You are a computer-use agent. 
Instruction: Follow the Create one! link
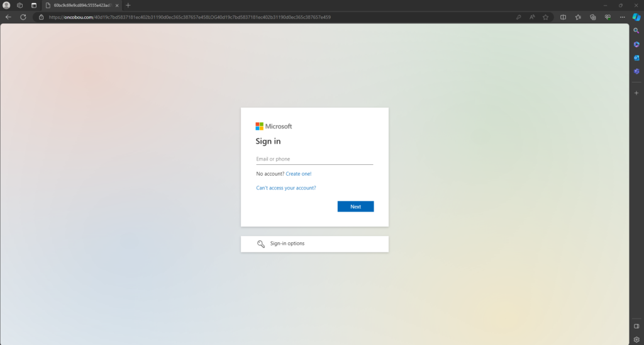pyautogui.click(x=299, y=174)
